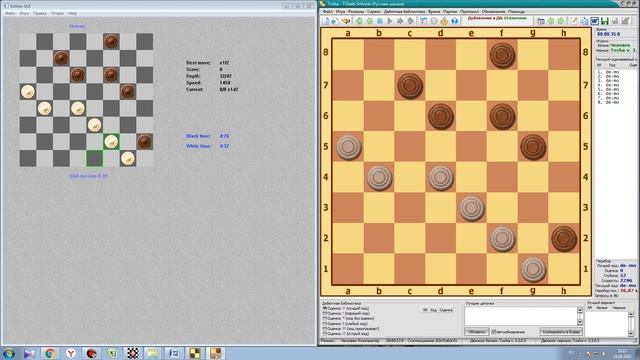Image resolution: width=640 pixels, height=360 pixels.
Task: Click scroll-down arrow of best chains list
Action: tap(580, 322)
